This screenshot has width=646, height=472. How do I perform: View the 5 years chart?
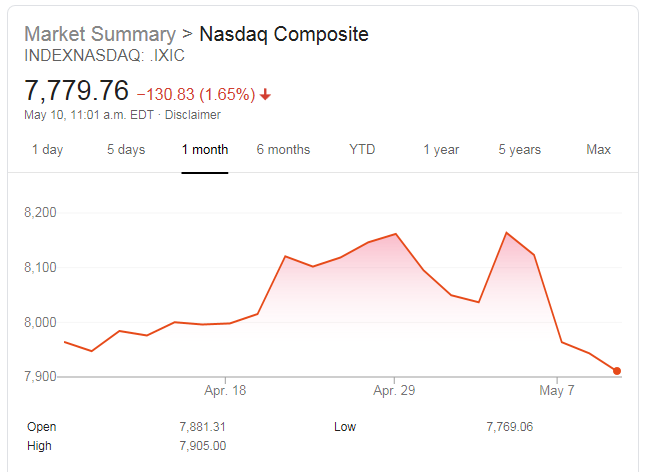(520, 150)
